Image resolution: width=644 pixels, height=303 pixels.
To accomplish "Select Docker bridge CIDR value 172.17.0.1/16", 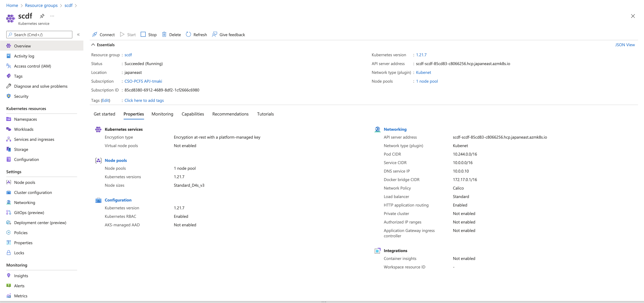I will (x=465, y=180).
